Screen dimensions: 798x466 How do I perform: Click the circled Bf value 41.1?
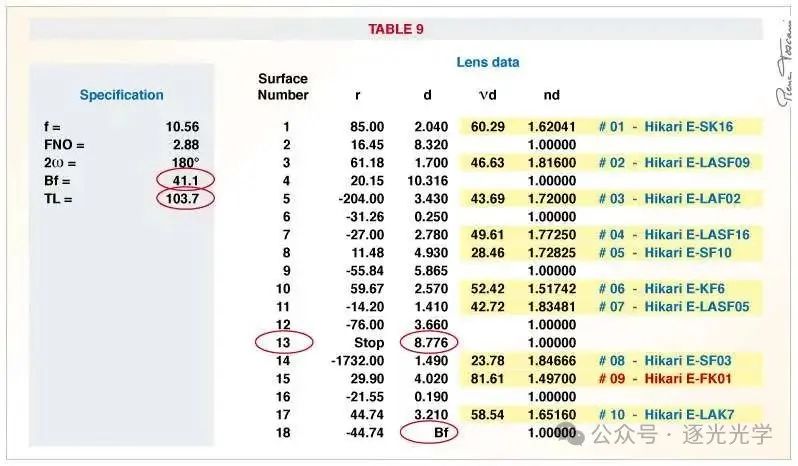click(185, 180)
